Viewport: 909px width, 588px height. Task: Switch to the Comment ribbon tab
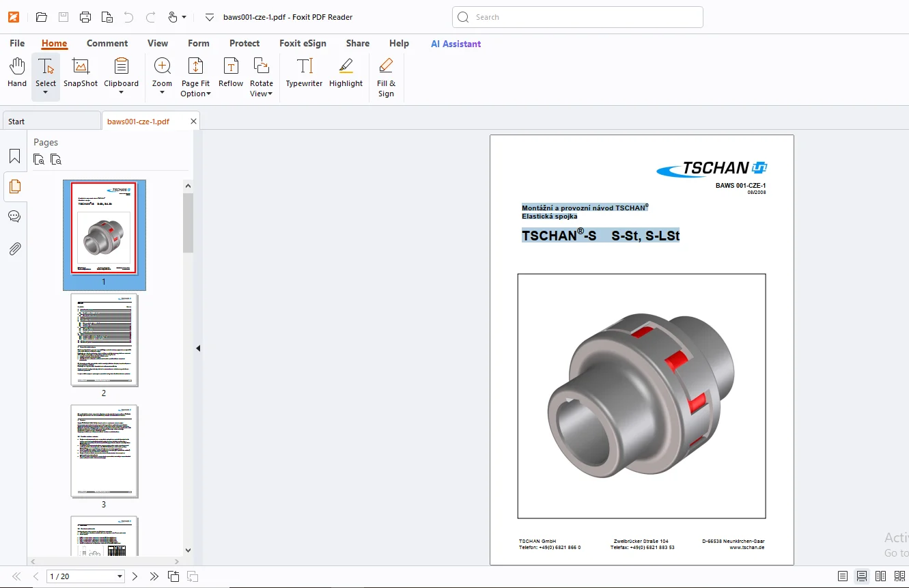(x=107, y=43)
